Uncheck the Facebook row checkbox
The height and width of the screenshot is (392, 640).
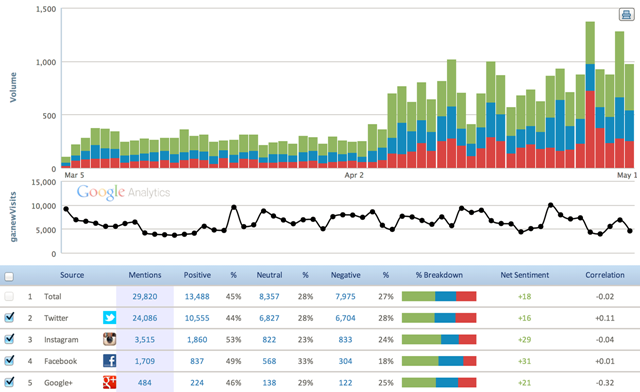click(9, 361)
